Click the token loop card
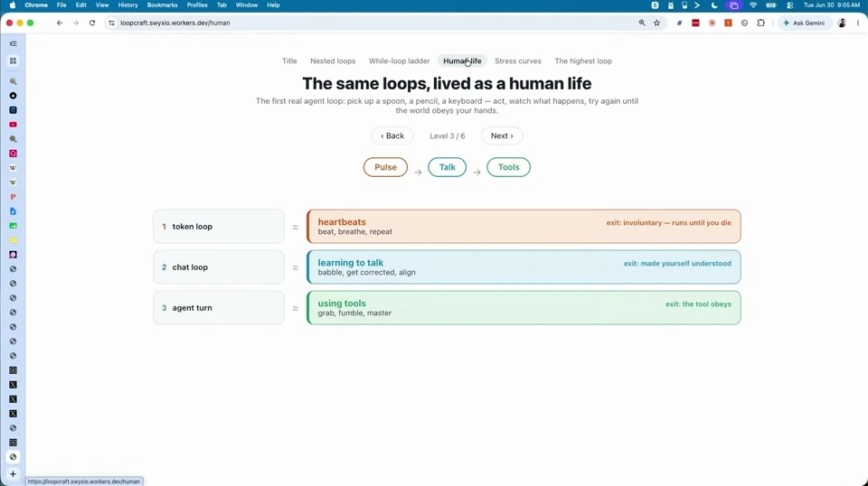 [219, 226]
